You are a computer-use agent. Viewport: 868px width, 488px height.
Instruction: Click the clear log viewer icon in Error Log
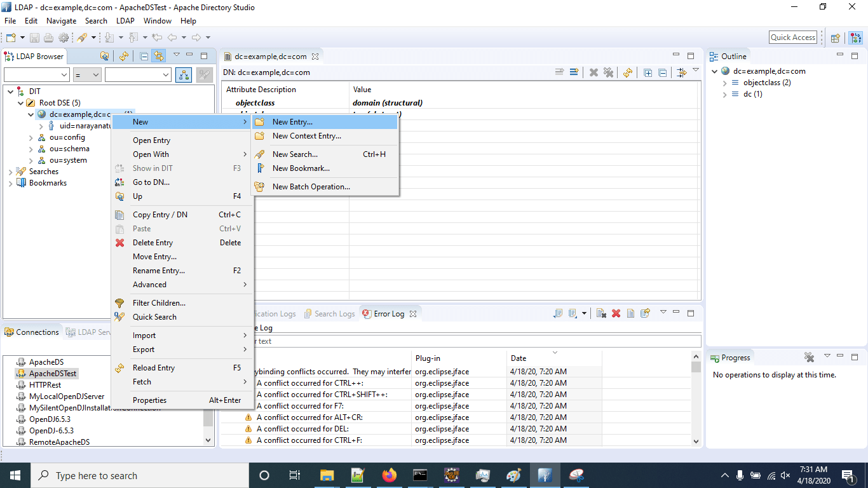(601, 313)
